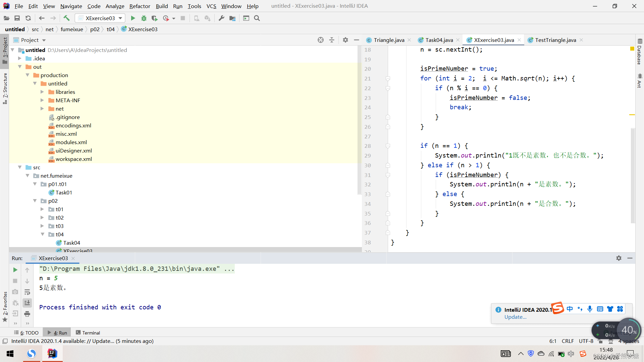The width and height of the screenshot is (644, 362).
Task: Open the XExercise03 run configuration dropdown
Action: 100,18
